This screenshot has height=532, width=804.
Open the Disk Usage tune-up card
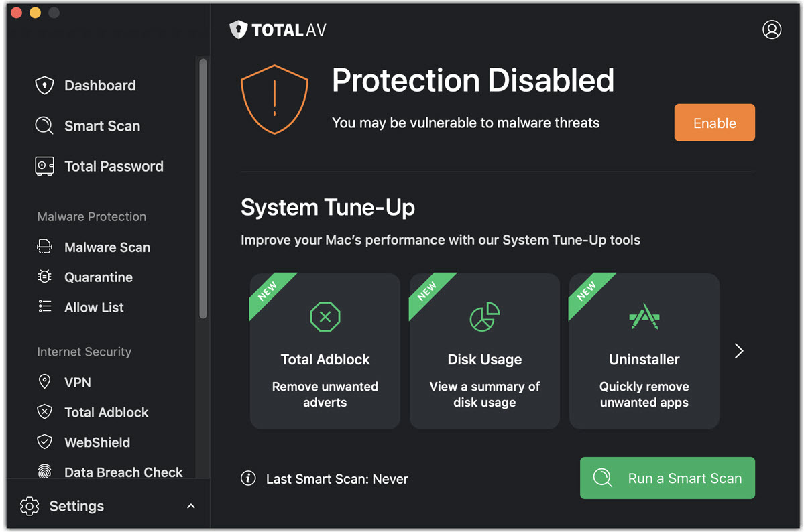(x=484, y=351)
